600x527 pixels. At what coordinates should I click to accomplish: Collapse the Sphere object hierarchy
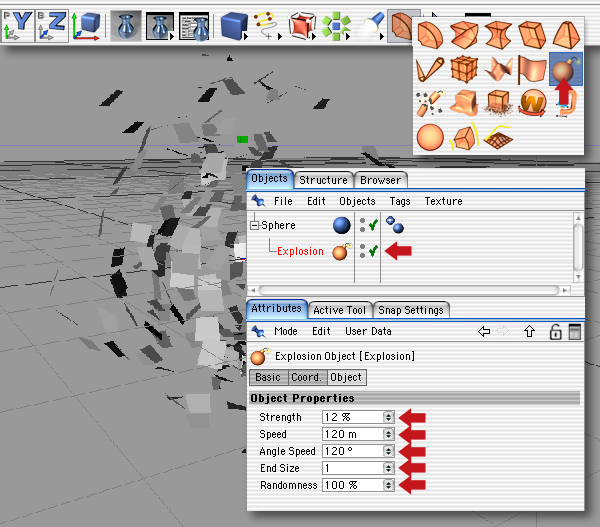point(254,225)
